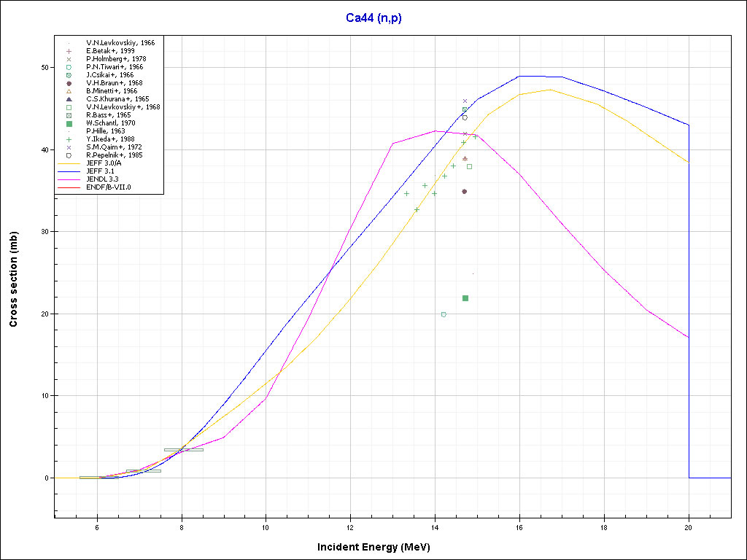Click the Incident Energy (MeV) axis label
Screen dimensions: 747x560
coord(373,547)
